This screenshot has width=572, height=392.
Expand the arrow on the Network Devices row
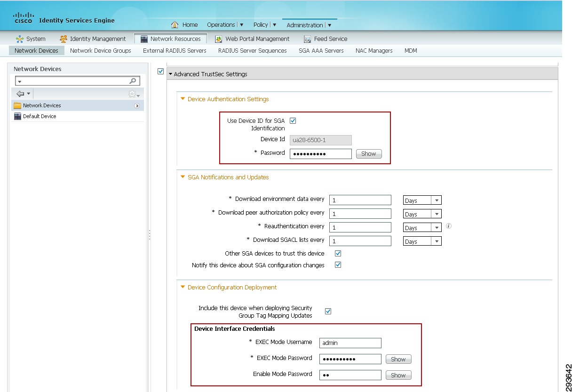(137, 106)
